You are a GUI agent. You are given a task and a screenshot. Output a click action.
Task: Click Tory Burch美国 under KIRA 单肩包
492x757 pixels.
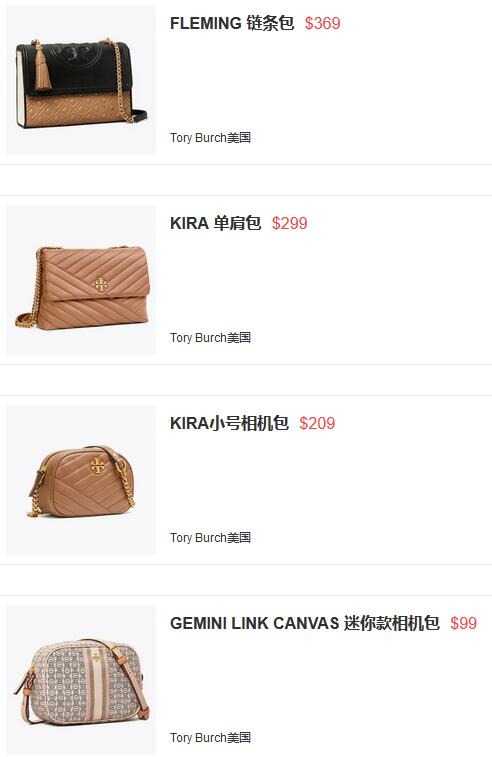211,337
